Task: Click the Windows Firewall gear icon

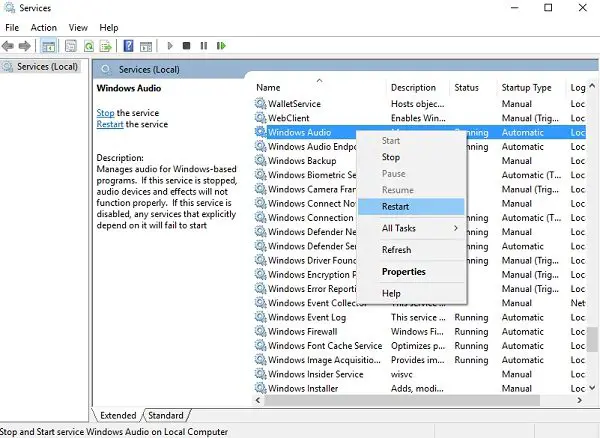Action: pos(261,331)
